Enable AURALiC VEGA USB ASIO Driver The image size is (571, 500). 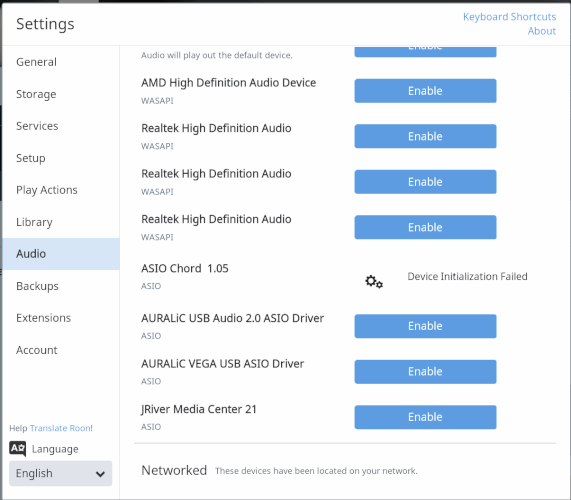pos(425,371)
